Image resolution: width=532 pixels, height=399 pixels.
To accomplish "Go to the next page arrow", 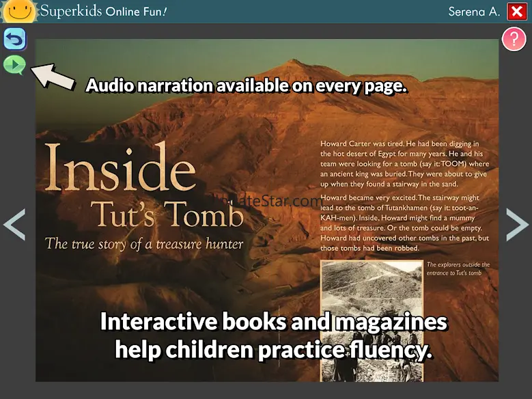I will (x=517, y=225).
